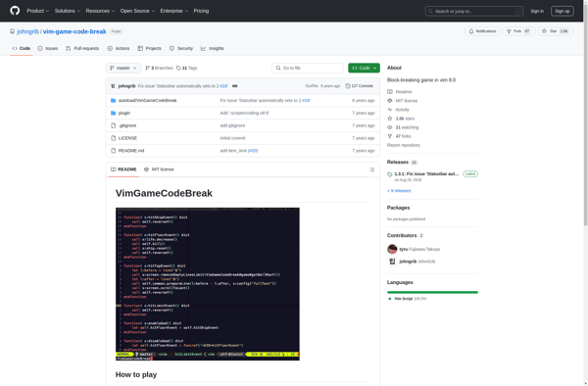The width and height of the screenshot is (588, 386).
Task: View the 3 Branches
Action: [159, 68]
